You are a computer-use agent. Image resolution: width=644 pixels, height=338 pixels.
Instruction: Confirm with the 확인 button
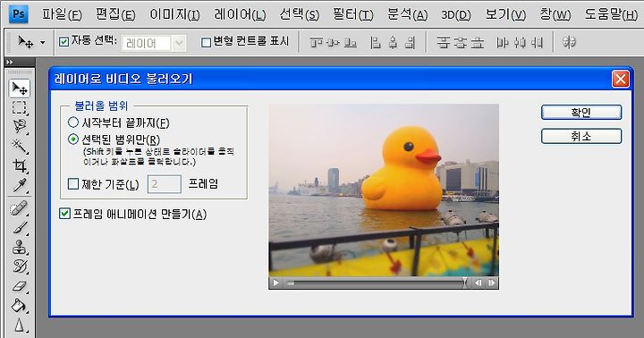coord(581,112)
